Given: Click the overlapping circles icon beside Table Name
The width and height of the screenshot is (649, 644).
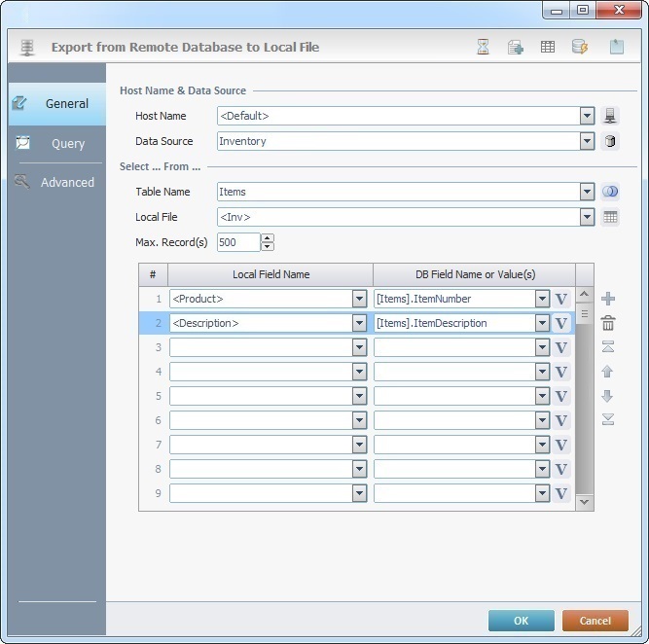Looking at the screenshot, I should 610,192.
